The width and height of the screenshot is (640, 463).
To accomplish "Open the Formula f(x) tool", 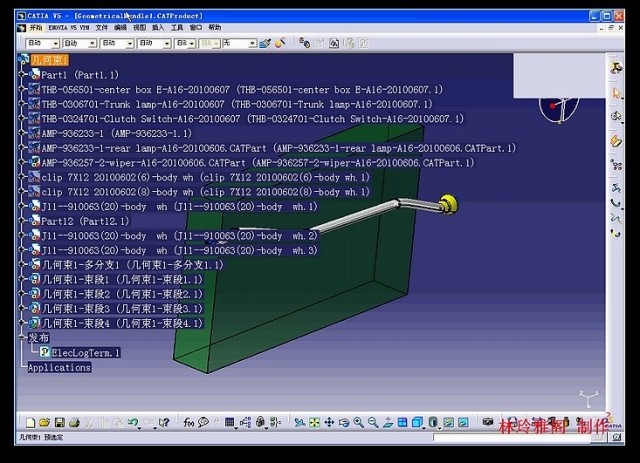I will coord(188,423).
